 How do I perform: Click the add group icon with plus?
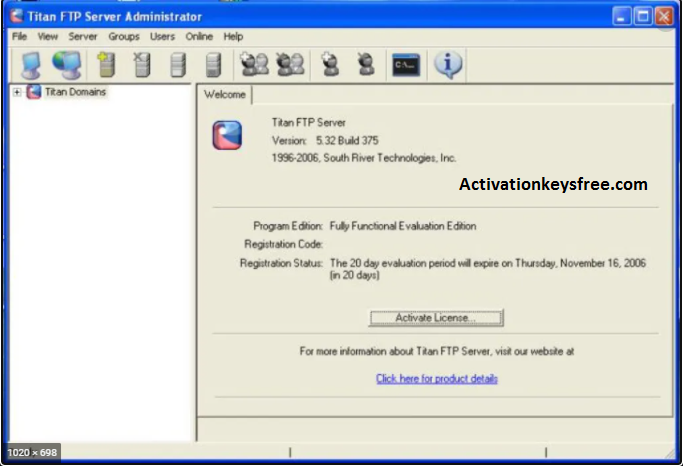[x=254, y=64]
